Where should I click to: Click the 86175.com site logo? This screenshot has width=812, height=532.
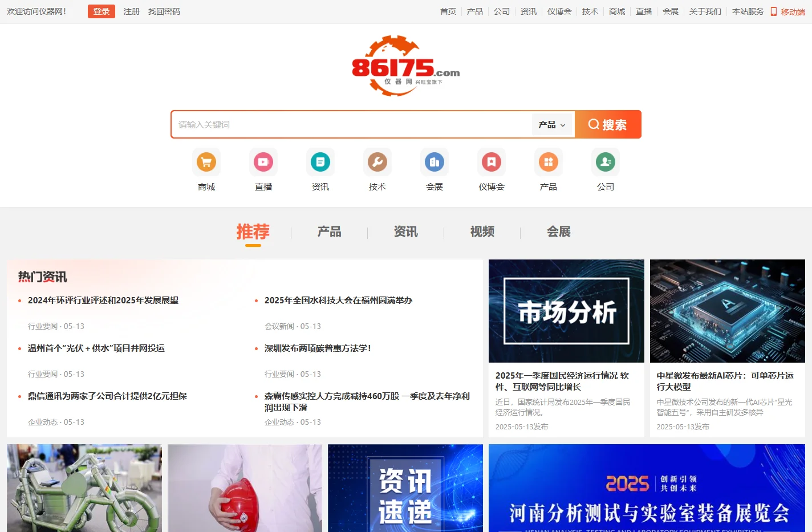(x=405, y=66)
